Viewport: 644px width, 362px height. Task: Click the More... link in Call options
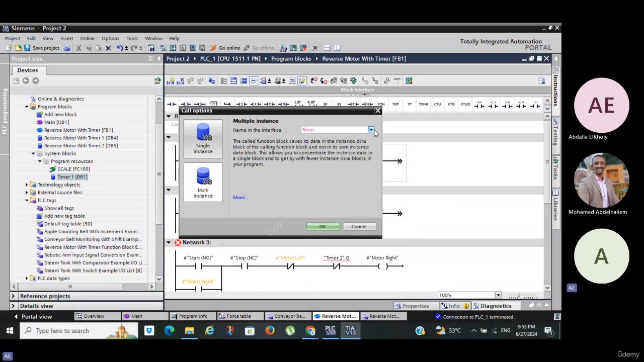click(240, 197)
